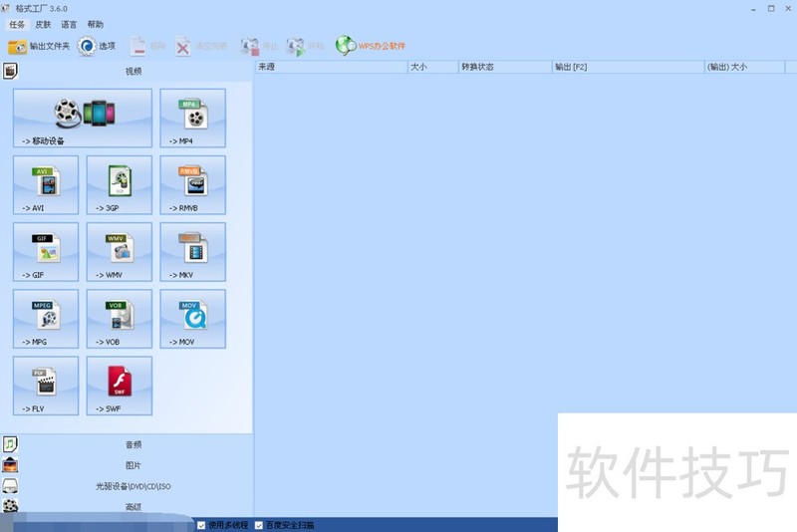Open the 任务 menu
The height and width of the screenshot is (532, 797).
[x=17, y=24]
